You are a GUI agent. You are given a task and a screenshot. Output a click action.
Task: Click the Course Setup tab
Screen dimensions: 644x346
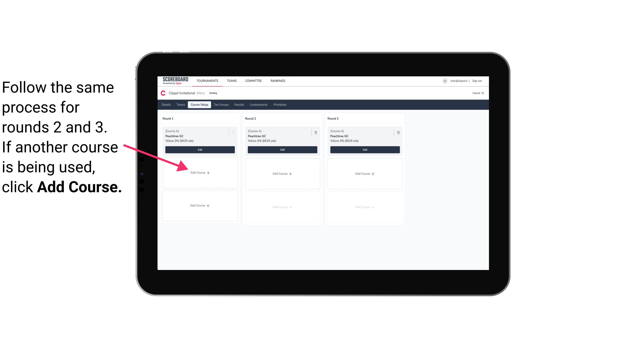pos(199,104)
